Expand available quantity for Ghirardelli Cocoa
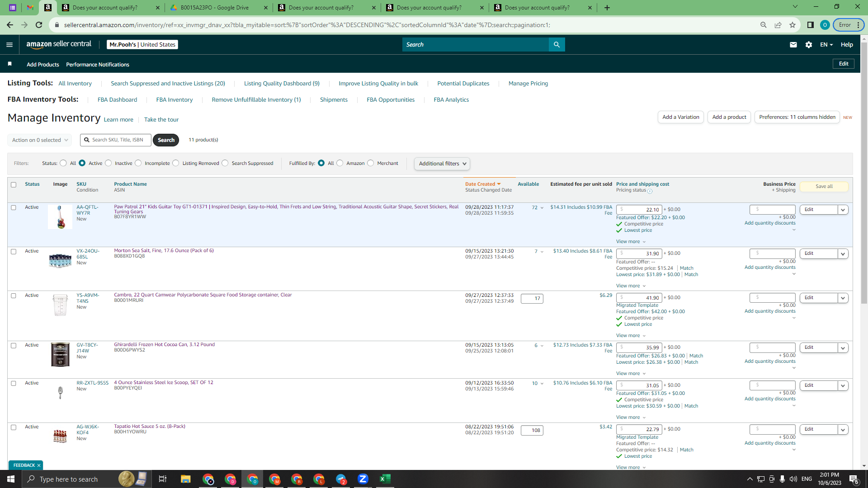Screen dimensions: 868x488 tap(542, 346)
